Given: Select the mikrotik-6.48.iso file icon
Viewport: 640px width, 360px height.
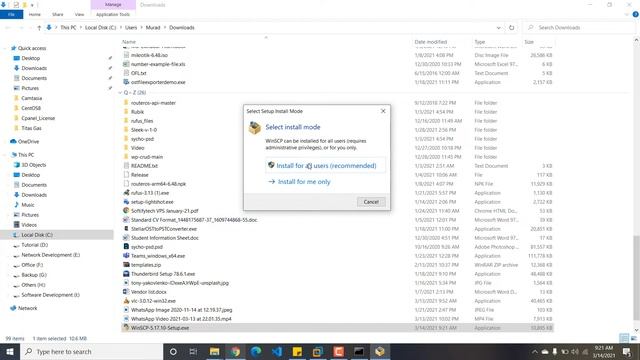Looking at the screenshot, I should (x=126, y=55).
